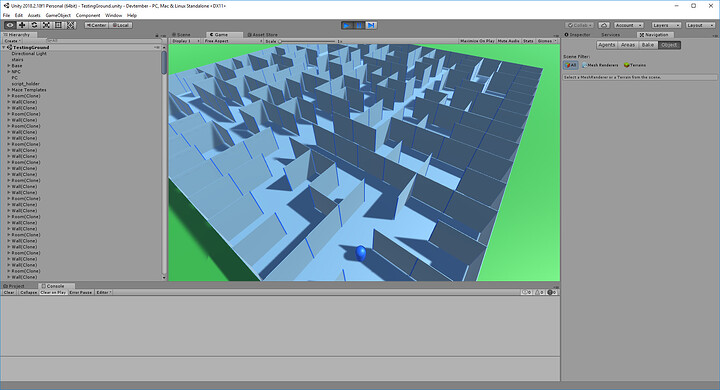Click the console Clear button
Screen dimensions: 720x390
9,293
